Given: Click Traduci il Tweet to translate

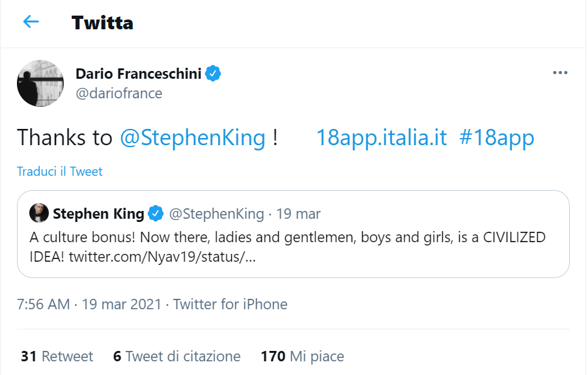Looking at the screenshot, I should tap(60, 172).
